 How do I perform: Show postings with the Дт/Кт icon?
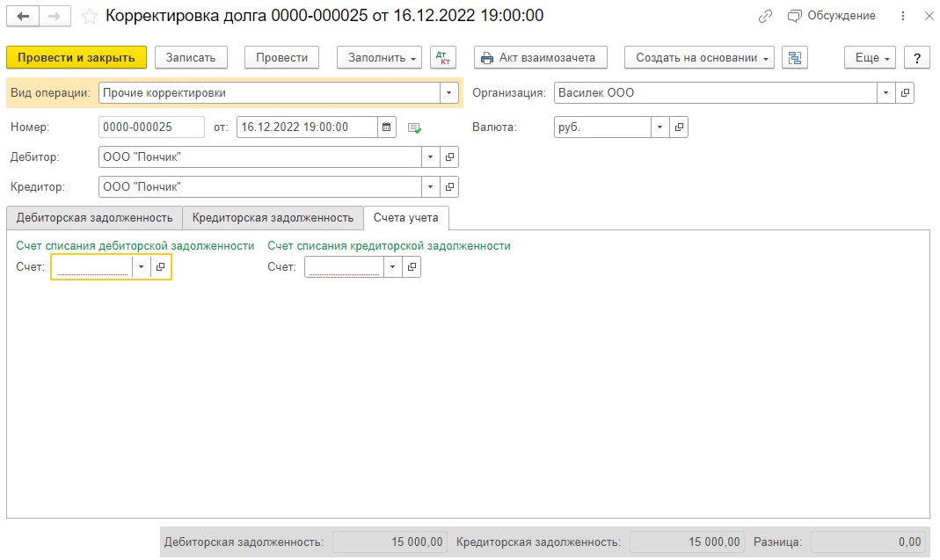click(x=443, y=57)
